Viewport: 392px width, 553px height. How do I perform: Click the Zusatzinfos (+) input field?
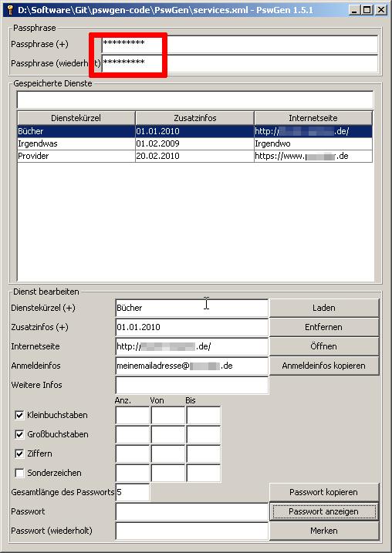192,327
